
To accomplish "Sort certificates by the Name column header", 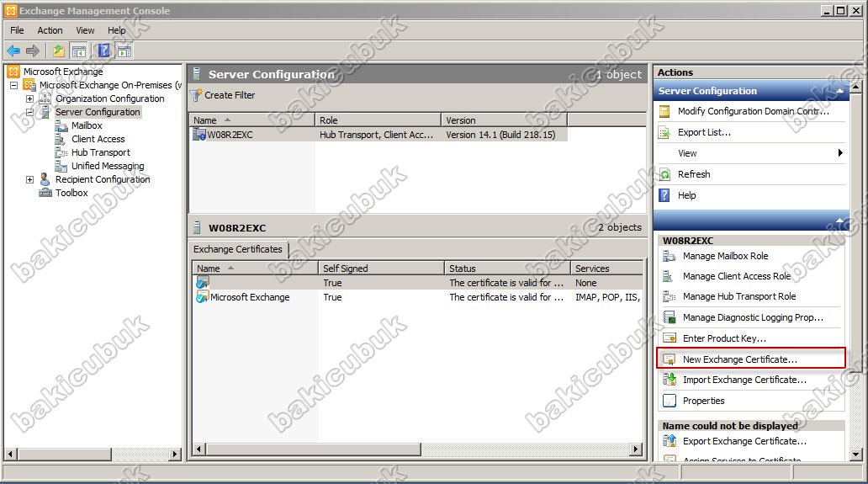I will (256, 269).
